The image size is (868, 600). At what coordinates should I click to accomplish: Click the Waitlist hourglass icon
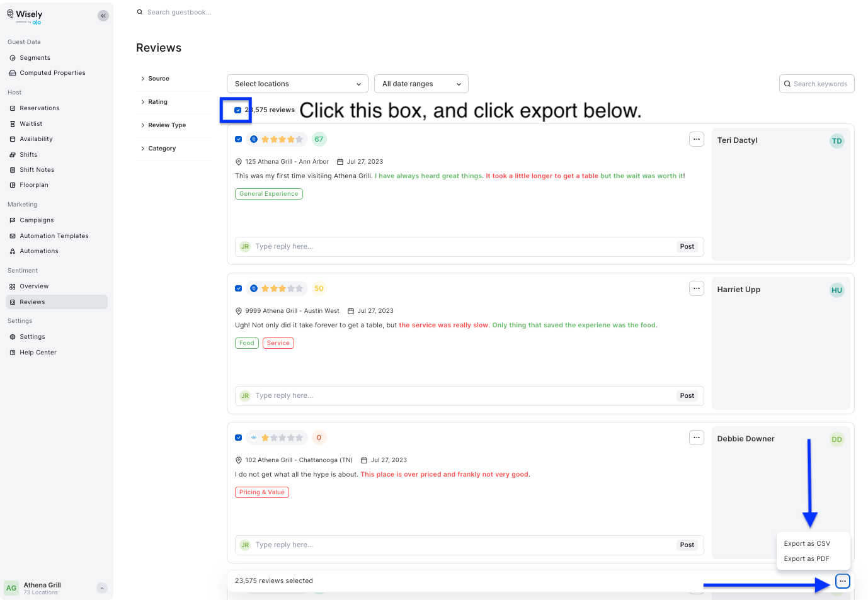[13, 124]
